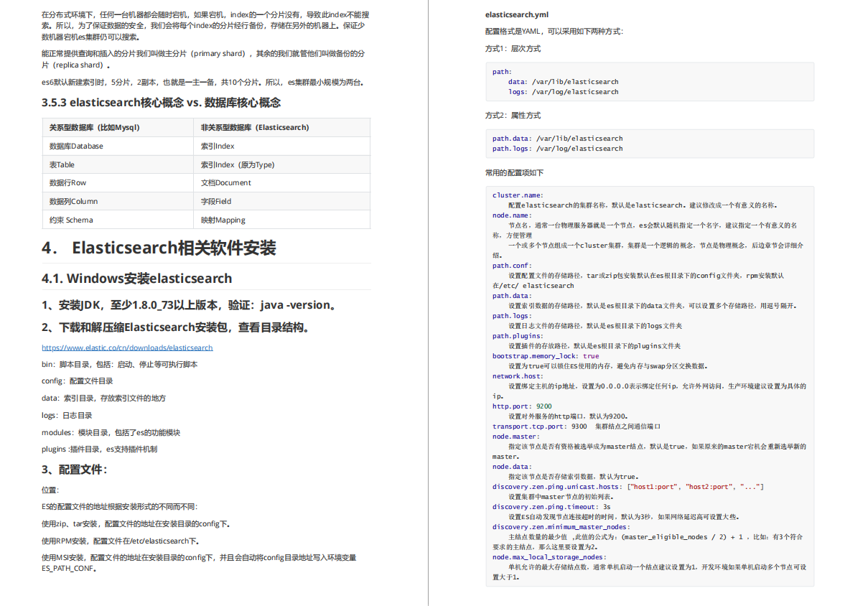Click the line '1、安装JDK，至少1.8.0_73以上版本'
868x606 pixels.
click(189, 305)
